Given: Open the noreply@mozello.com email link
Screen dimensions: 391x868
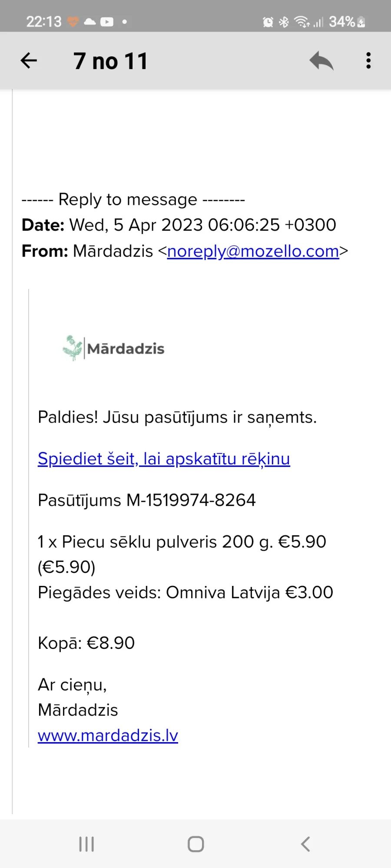Looking at the screenshot, I should click(x=253, y=251).
